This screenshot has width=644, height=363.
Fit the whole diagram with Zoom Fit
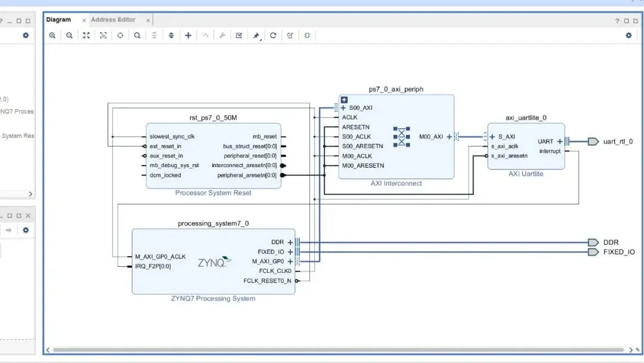[86, 35]
